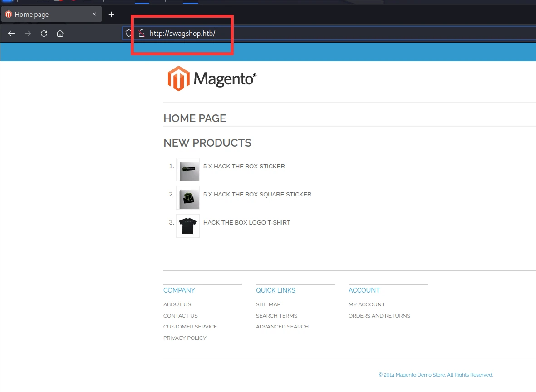Open a new tab with plus button
Screen dimensions: 536x392
[112, 15]
